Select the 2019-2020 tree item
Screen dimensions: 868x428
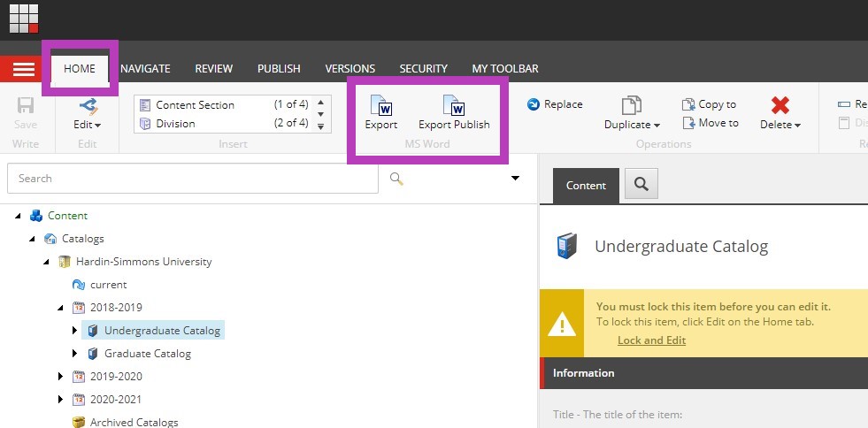[x=116, y=377]
